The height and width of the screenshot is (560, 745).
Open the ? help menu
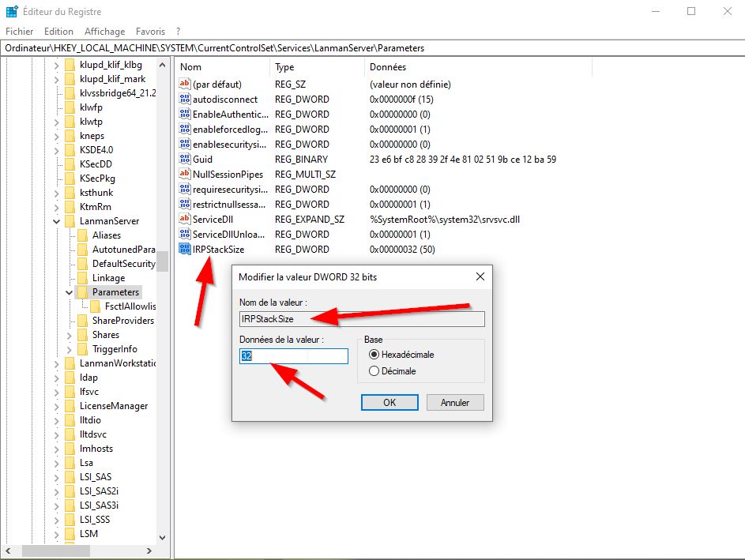[179, 32]
